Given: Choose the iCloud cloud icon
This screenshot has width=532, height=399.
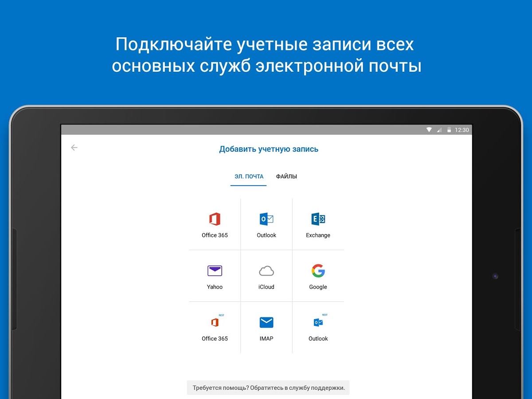Looking at the screenshot, I should point(266,271).
